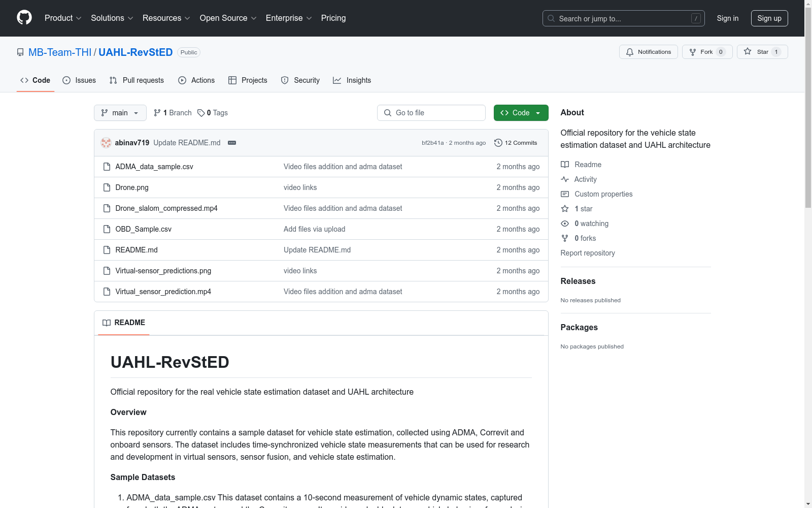Viewport: 812px width, 508px height.
Task: Open commit hash bf2b41a
Action: [433, 143]
